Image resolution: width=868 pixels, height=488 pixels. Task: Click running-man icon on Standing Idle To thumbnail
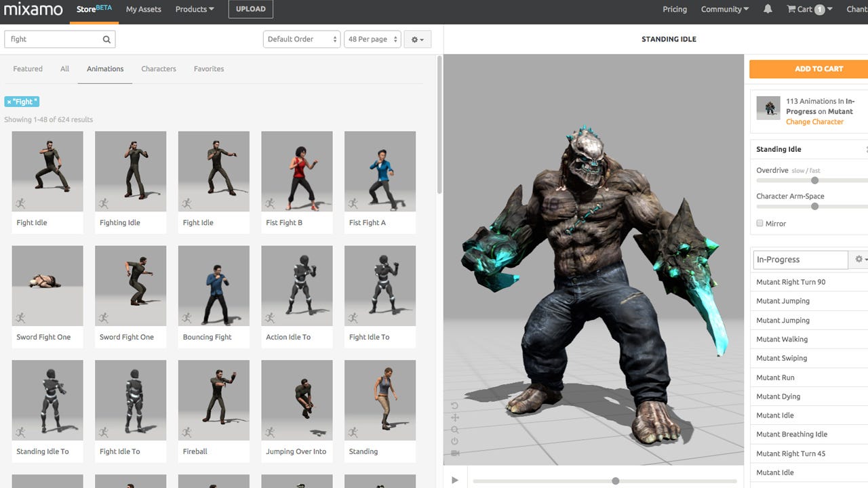pos(20,432)
